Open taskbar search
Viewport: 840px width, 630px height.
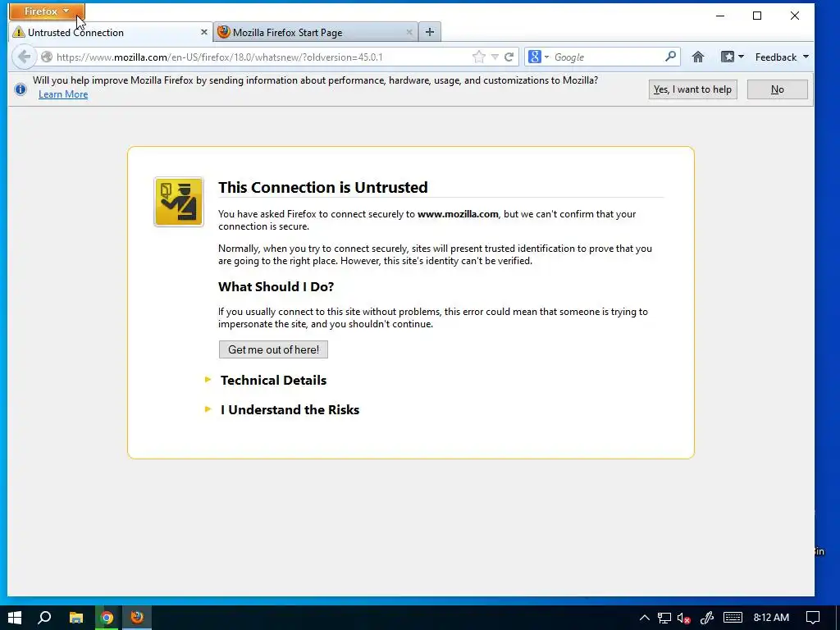tap(45, 618)
